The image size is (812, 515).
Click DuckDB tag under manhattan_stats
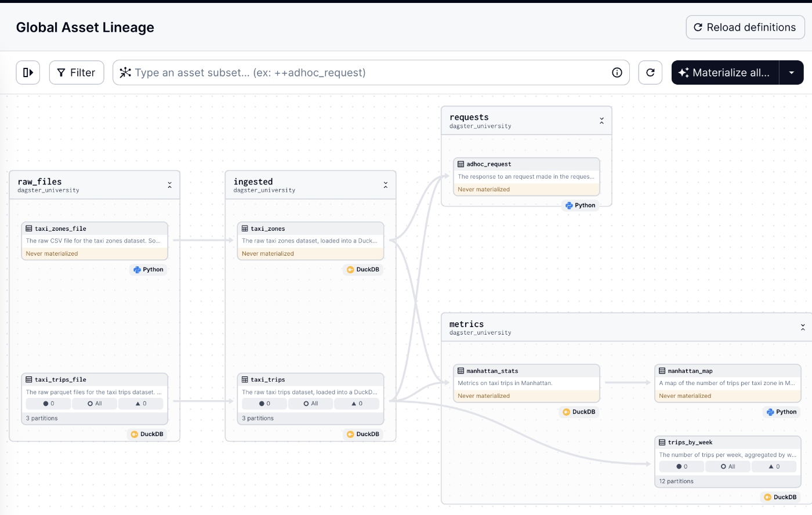579,412
